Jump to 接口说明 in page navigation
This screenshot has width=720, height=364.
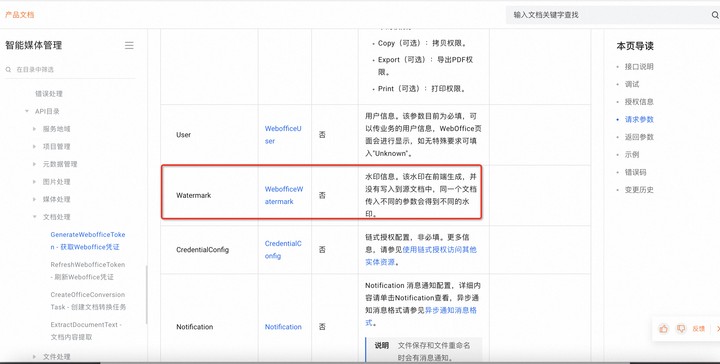[639, 67]
